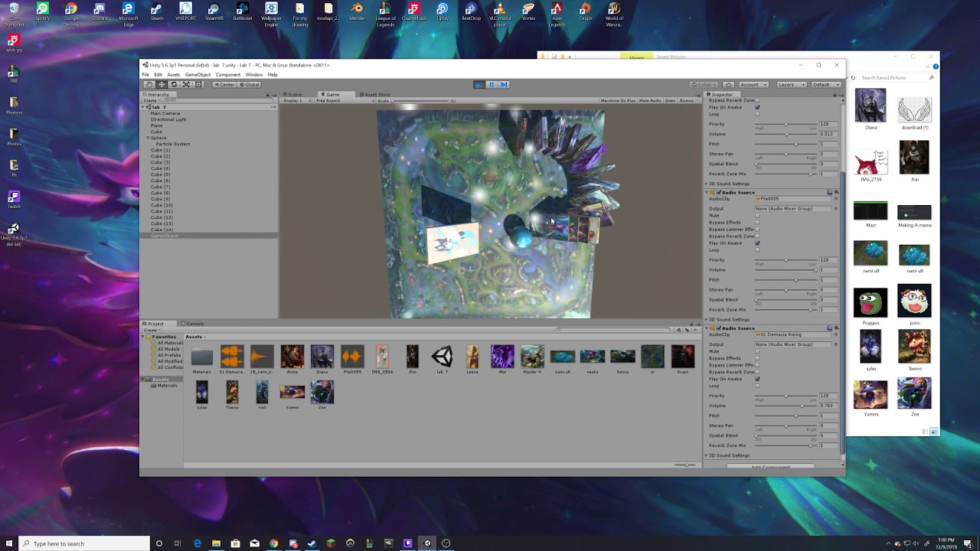This screenshot has height=551, width=980.
Task: Select the Move tool in Unity toolbar
Action: click(x=162, y=84)
